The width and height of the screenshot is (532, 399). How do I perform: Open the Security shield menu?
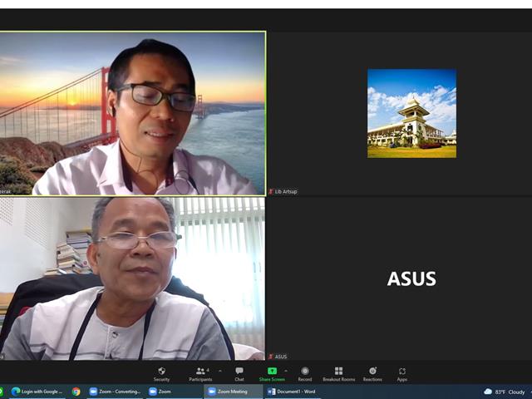[x=161, y=374]
